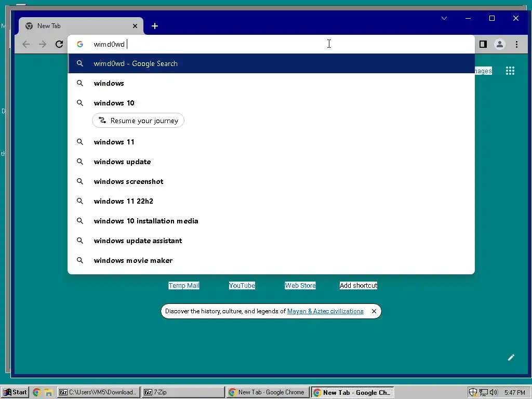Select the 'wimd0wd - Google Search' suggestion
The image size is (532, 399).
(x=271, y=63)
